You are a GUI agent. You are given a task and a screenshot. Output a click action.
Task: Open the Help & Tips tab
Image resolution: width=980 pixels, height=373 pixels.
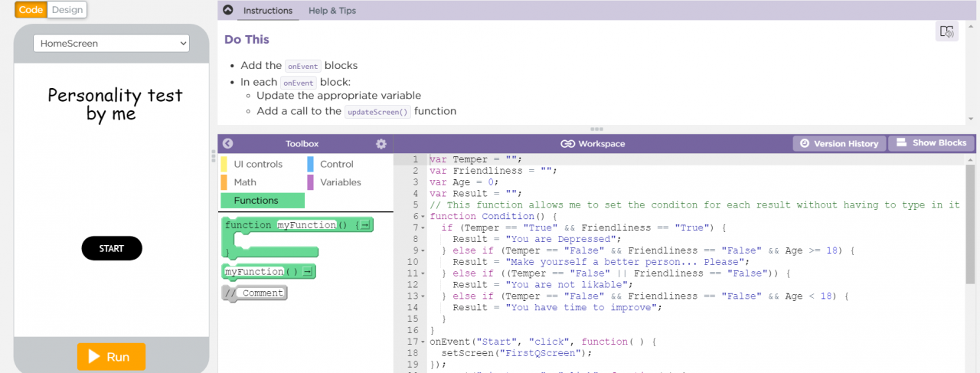click(x=332, y=11)
